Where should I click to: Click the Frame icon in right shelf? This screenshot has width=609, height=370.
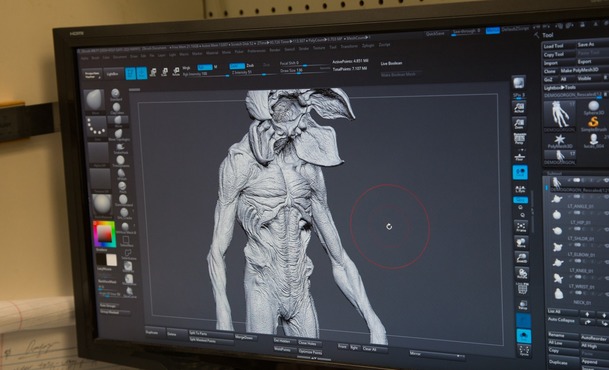tap(521, 227)
